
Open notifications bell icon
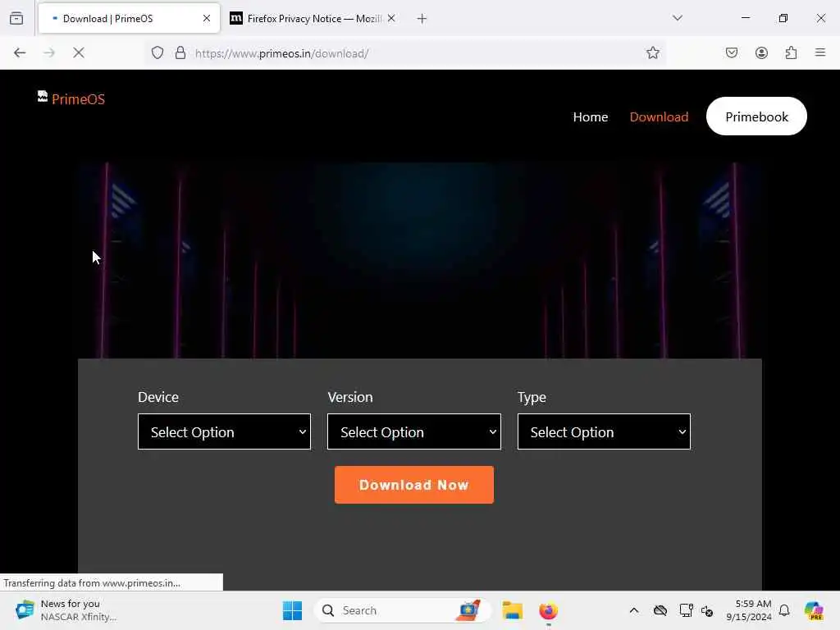[784, 610]
